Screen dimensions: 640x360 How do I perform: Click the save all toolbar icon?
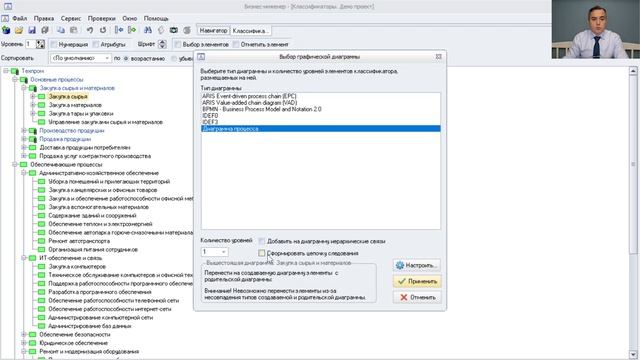coord(45,31)
